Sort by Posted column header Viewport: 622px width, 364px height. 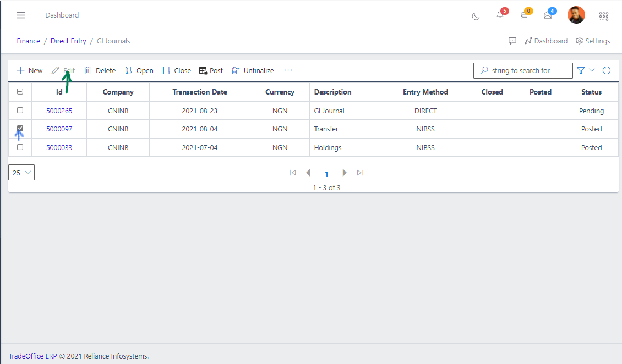[541, 92]
